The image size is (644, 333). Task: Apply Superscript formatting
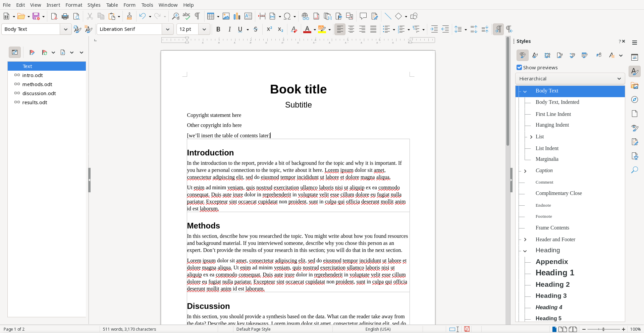click(x=269, y=29)
